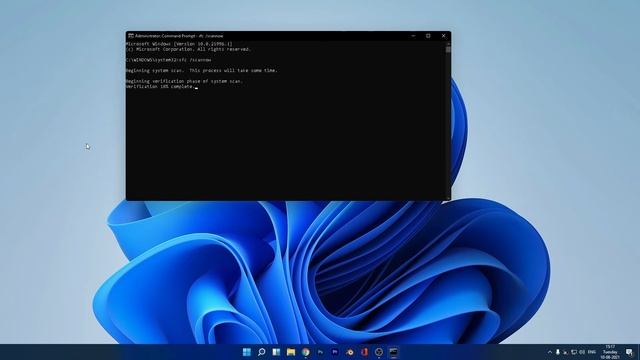This screenshot has height=360, width=640.
Task: Click "Microsoft Windows [Version" line
Action: tap(179, 44)
